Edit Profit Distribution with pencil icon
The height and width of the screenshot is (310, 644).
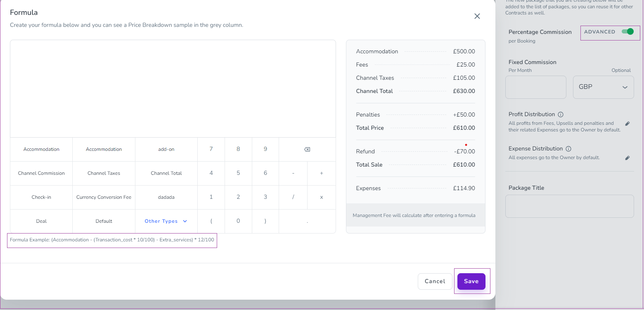627,124
